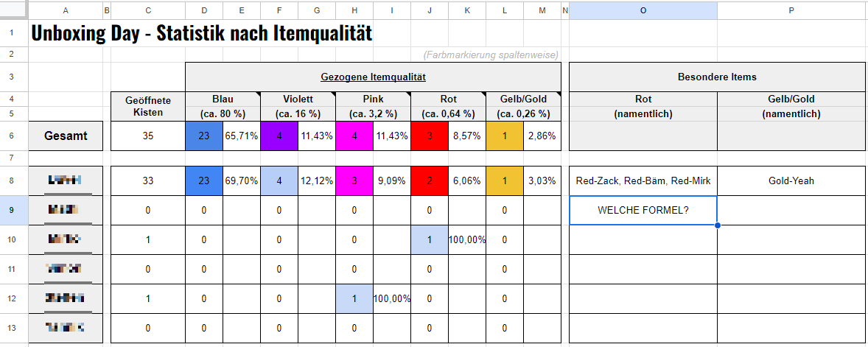Click the blue Gesamt cell showing 23
The width and height of the screenshot is (868, 347).
(x=203, y=136)
